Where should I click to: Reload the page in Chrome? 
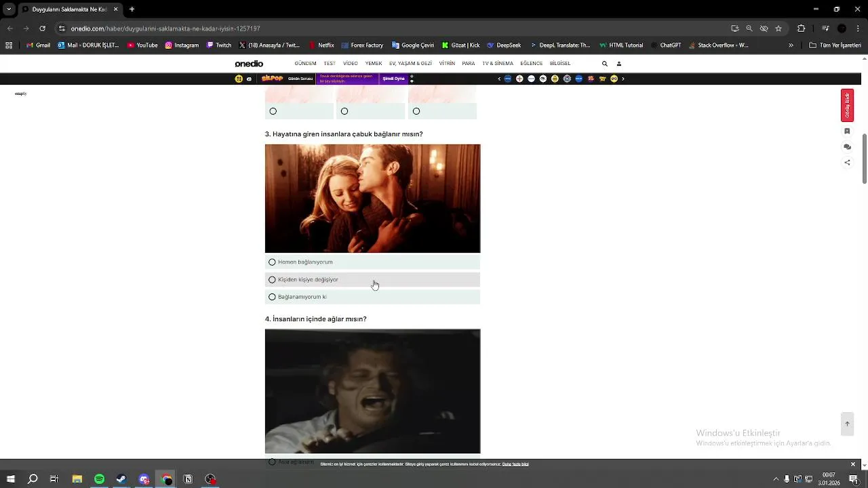[42, 28]
